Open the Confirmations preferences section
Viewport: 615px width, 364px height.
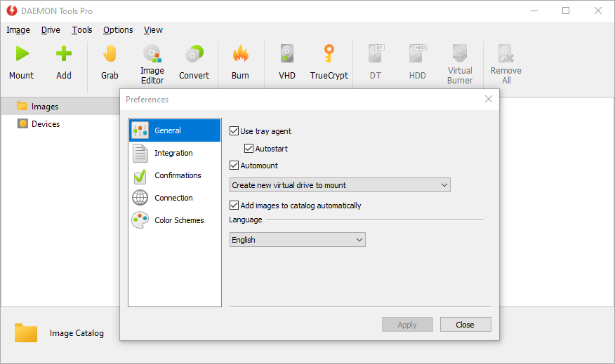click(x=175, y=175)
